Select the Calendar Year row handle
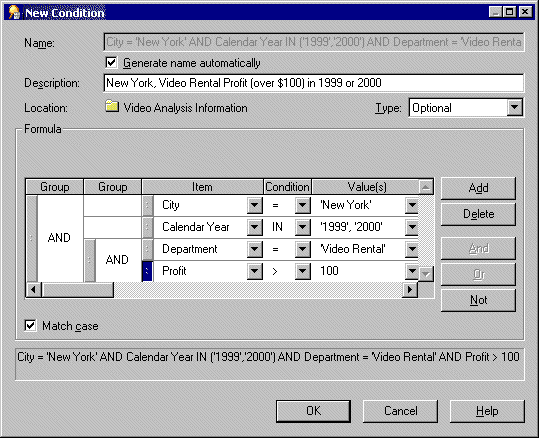 pyautogui.click(x=147, y=227)
